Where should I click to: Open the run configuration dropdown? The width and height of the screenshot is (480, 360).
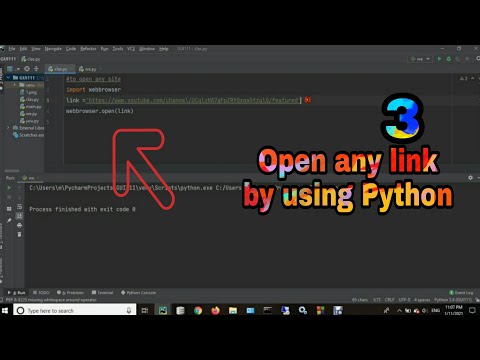(420, 59)
